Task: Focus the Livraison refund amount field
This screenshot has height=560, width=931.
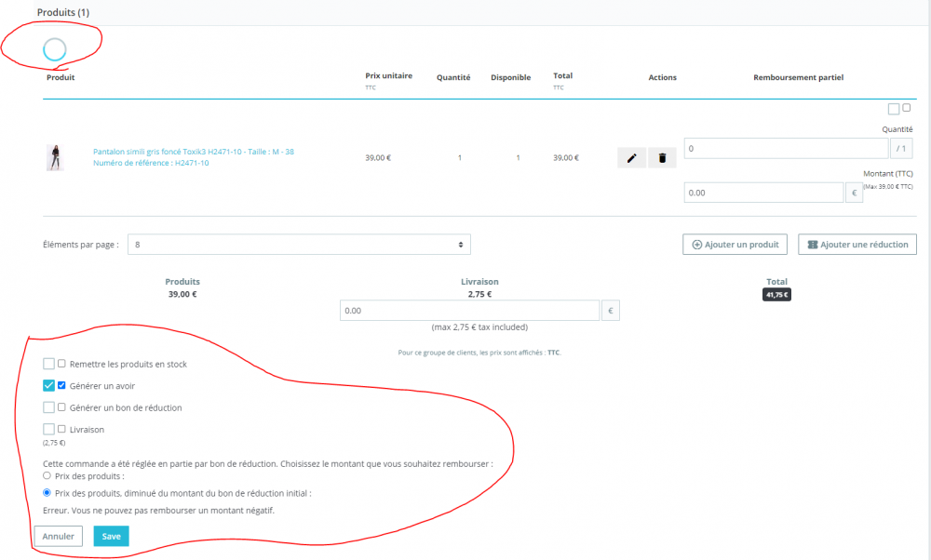Action: 469,311
